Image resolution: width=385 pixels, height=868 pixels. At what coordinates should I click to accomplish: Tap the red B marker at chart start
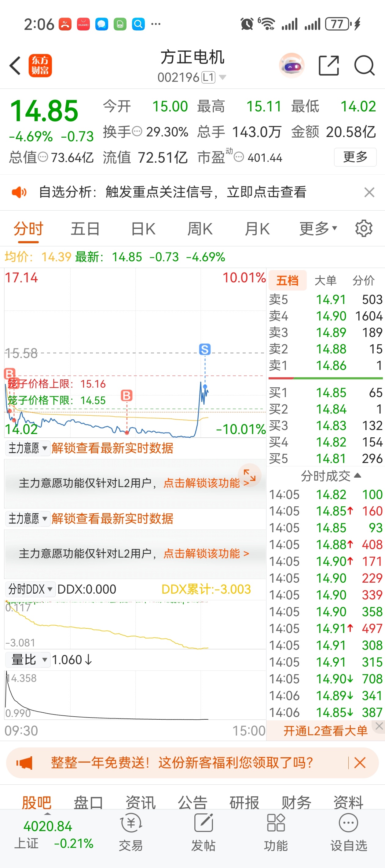click(9, 373)
